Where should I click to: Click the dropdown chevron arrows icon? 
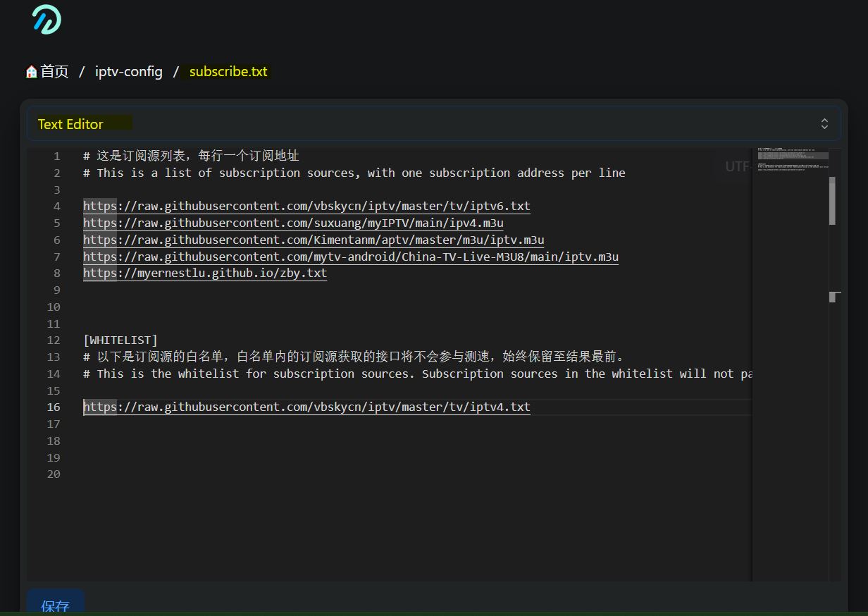[x=824, y=124]
